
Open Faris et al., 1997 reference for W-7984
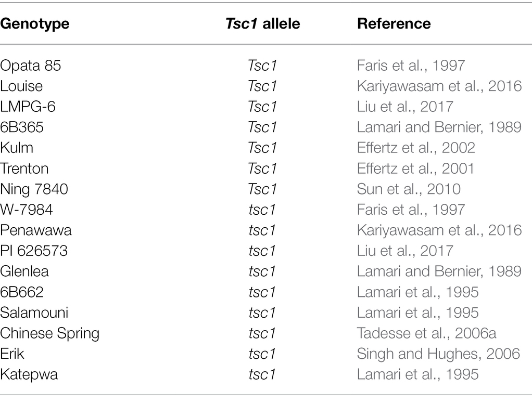click(411, 210)
